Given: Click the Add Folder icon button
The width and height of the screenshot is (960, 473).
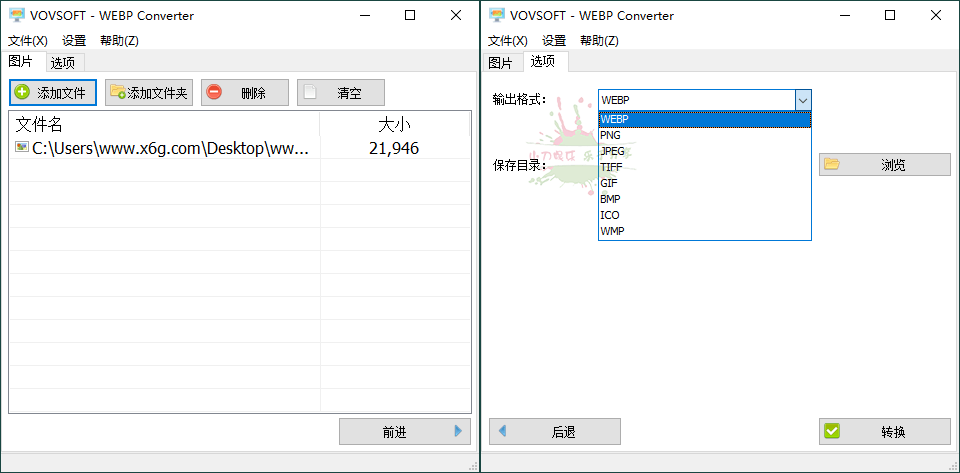Looking at the screenshot, I should point(117,93).
